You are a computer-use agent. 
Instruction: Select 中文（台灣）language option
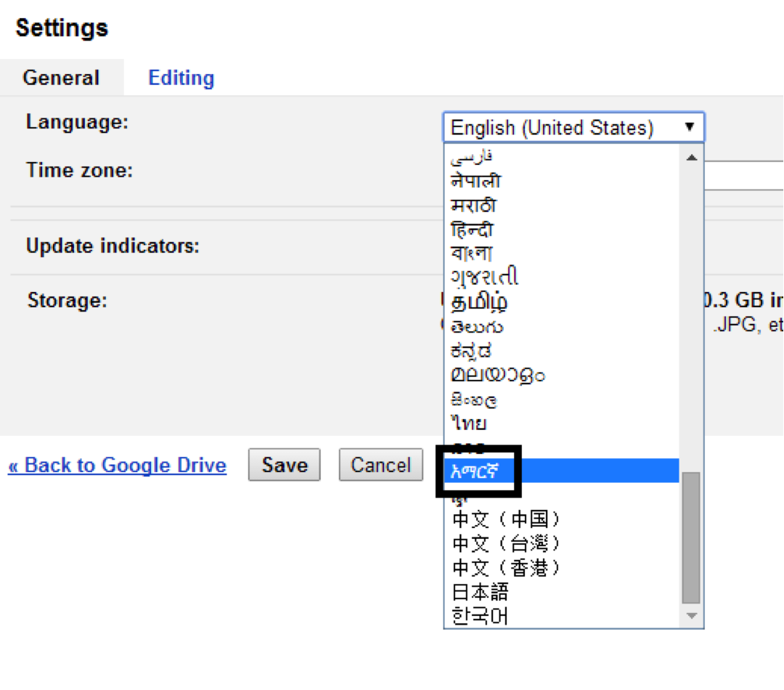pos(506,543)
